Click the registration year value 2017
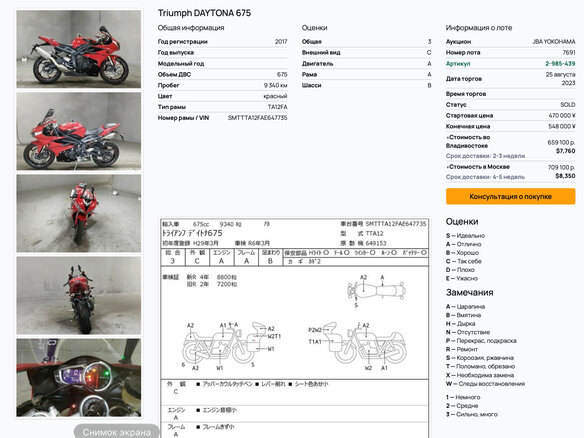Viewport: 584px width, 438px height. click(281, 42)
